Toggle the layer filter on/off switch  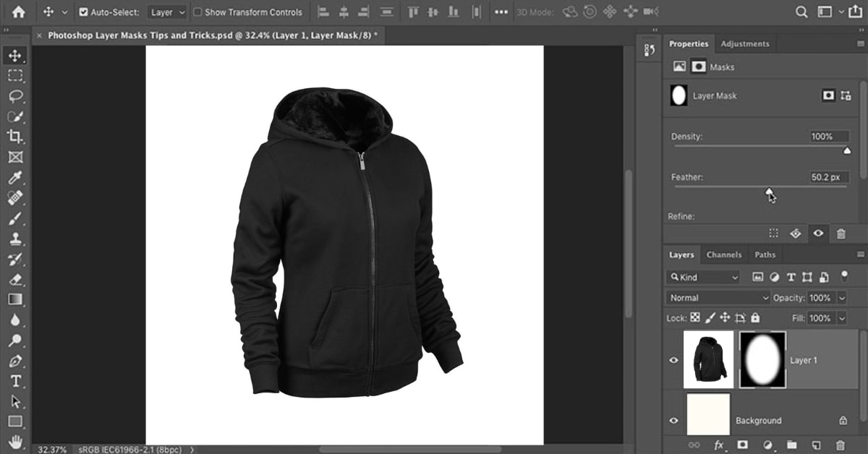(844, 275)
